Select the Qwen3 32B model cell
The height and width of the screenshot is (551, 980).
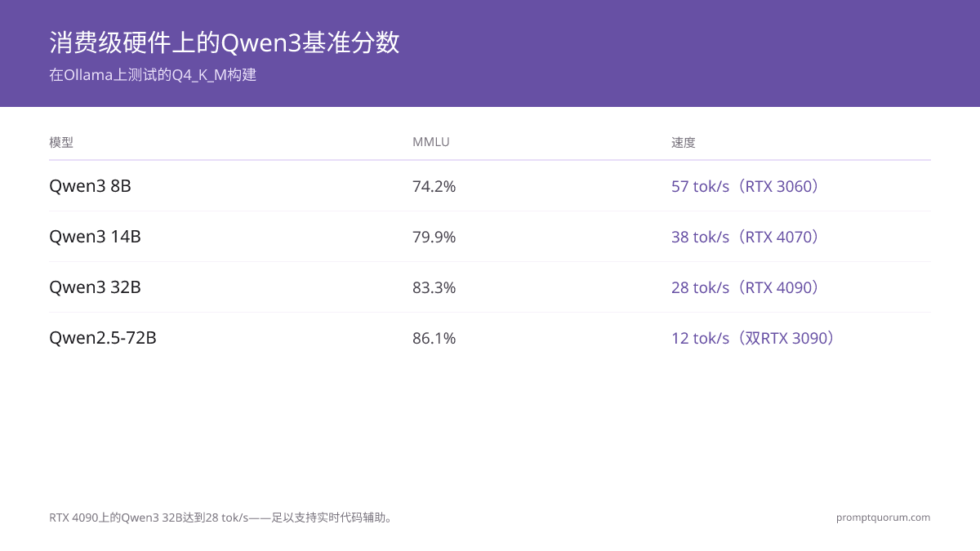(95, 287)
